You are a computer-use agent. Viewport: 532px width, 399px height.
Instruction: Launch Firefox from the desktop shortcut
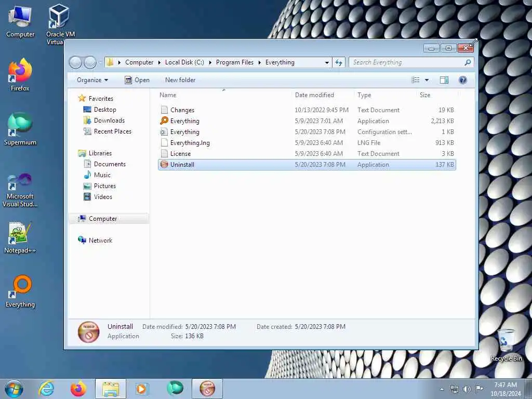point(20,75)
